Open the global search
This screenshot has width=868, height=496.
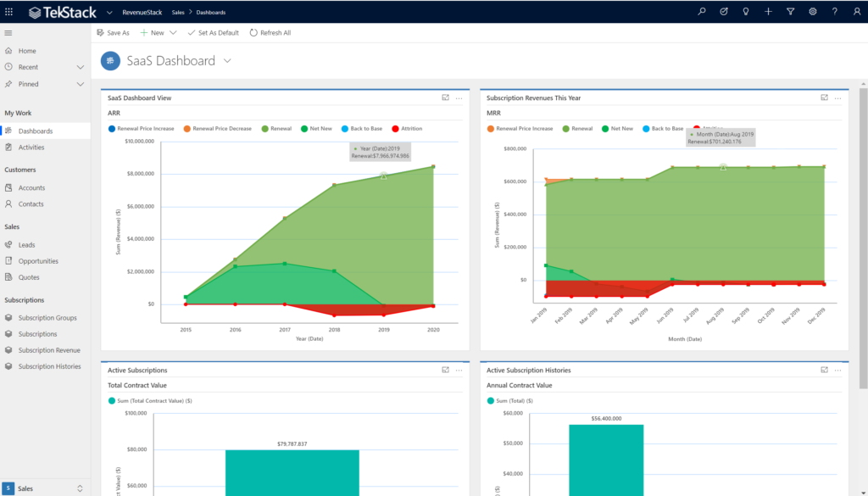click(702, 12)
